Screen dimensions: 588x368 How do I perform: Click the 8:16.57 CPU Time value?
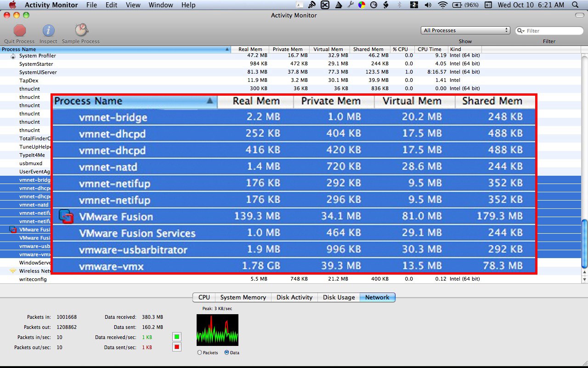click(x=436, y=72)
